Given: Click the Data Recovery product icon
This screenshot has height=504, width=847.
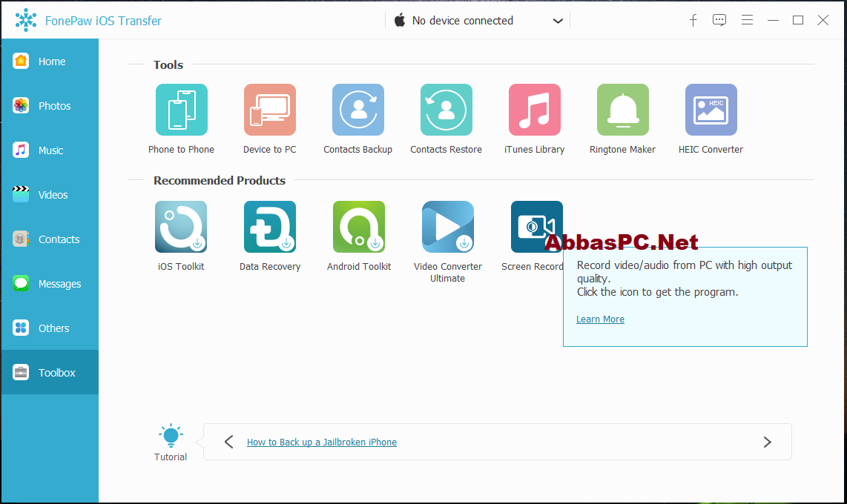Looking at the screenshot, I should pos(270,227).
